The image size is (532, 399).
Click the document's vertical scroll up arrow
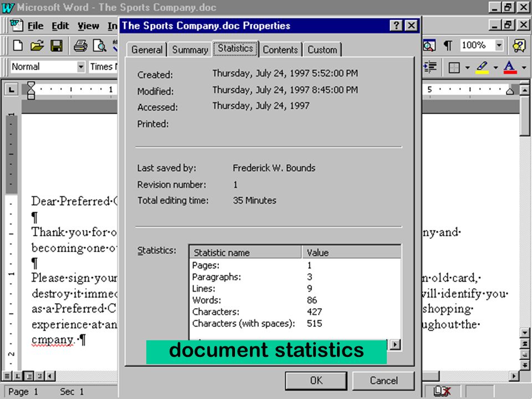[525, 90]
